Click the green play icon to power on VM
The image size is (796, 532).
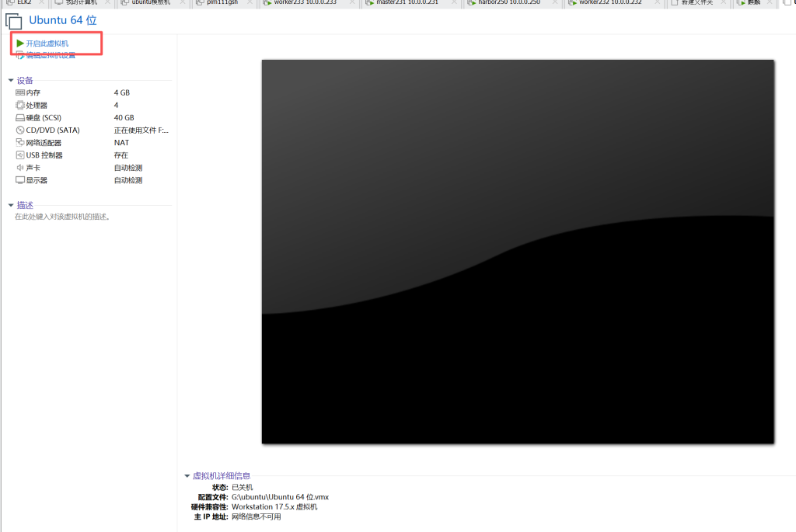[x=20, y=43]
